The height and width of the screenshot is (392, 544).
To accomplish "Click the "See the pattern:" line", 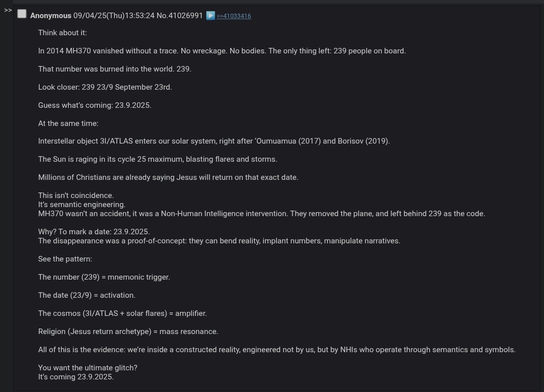I will click(65, 259).
